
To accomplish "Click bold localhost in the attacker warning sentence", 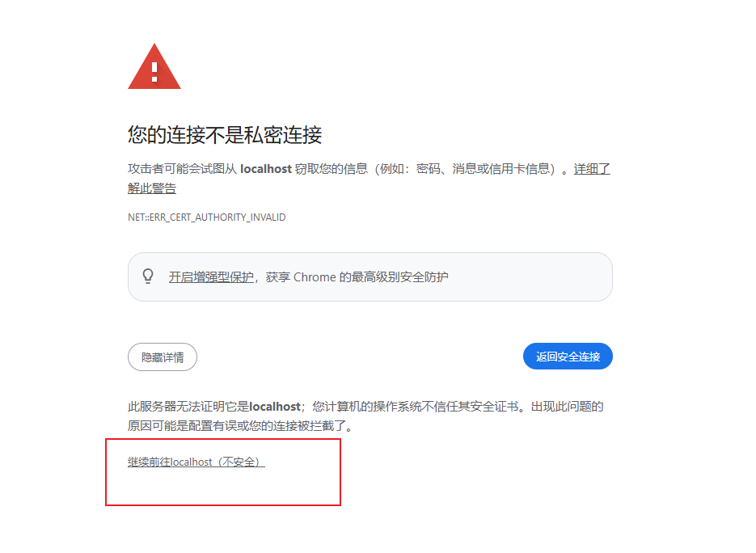I will (266, 169).
